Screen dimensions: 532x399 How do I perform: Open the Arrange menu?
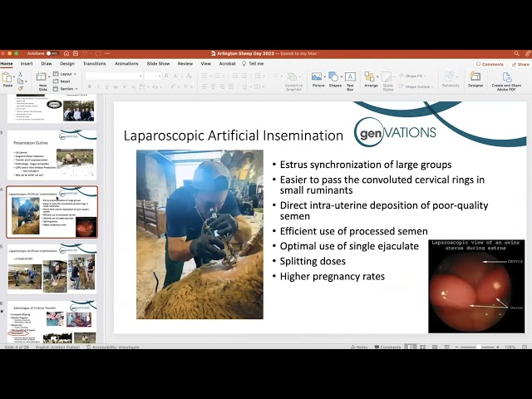click(371, 80)
